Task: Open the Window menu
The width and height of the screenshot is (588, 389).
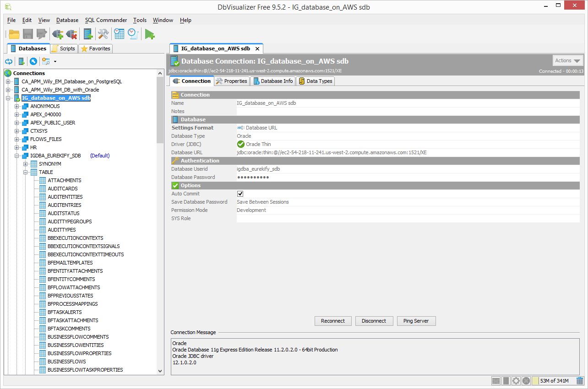Action: pos(163,20)
